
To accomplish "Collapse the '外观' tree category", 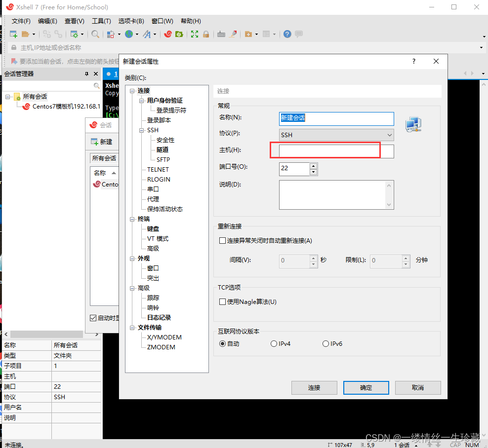I will [132, 259].
